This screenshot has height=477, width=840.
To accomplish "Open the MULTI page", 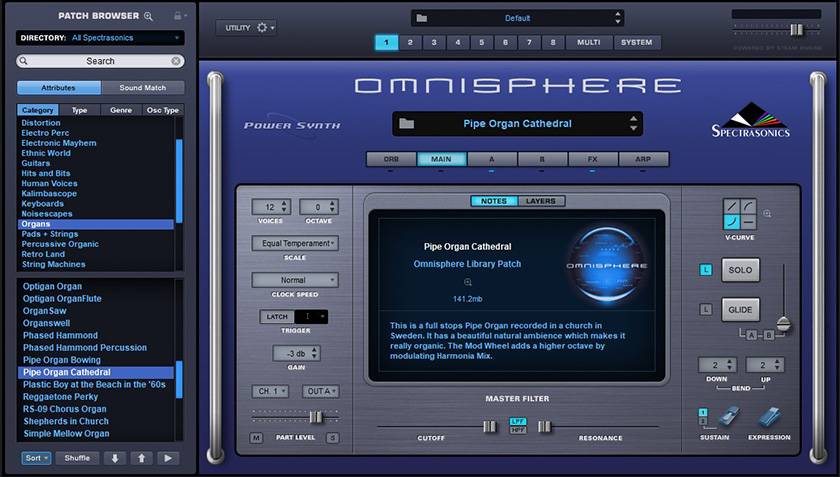I will click(589, 42).
